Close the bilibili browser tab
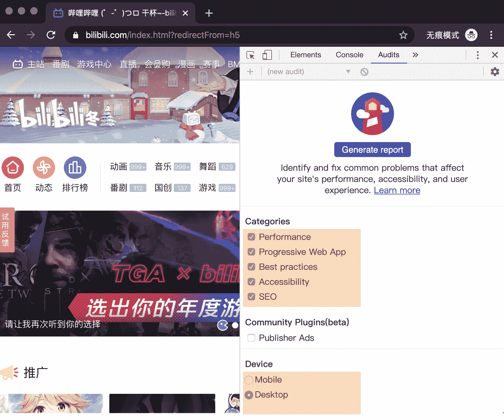The height and width of the screenshot is (420, 504). click(185, 13)
